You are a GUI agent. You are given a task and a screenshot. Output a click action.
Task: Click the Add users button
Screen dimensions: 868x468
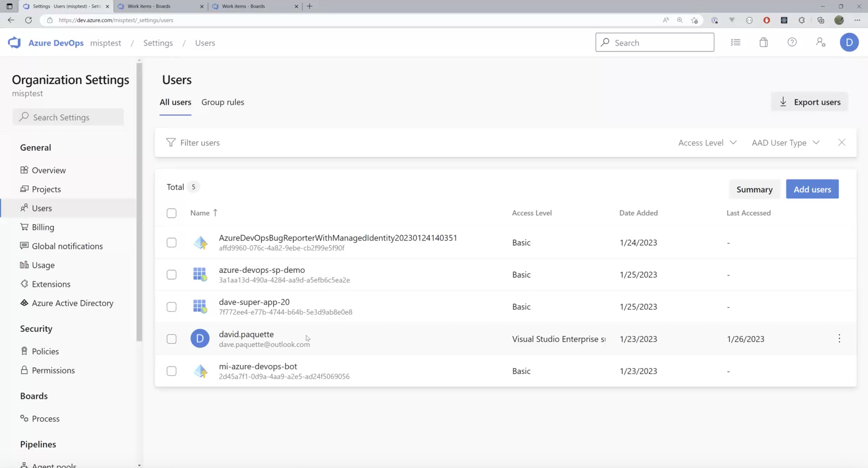click(812, 189)
